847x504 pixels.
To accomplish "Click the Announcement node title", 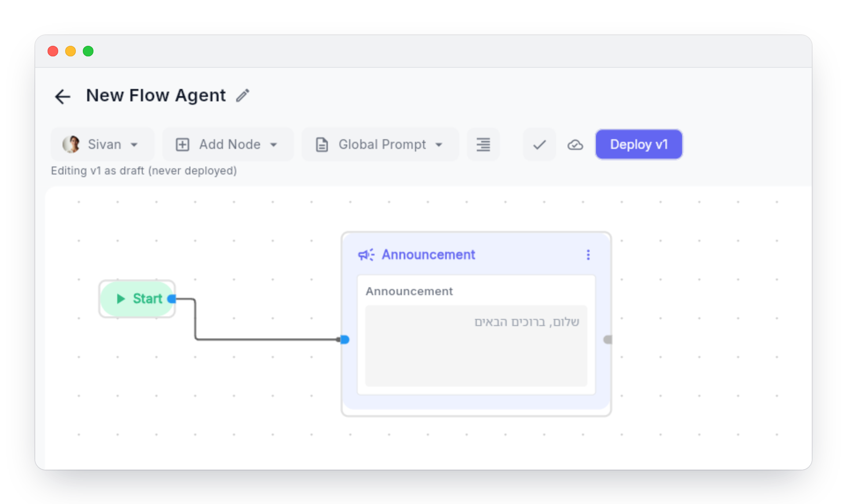I will coord(428,255).
